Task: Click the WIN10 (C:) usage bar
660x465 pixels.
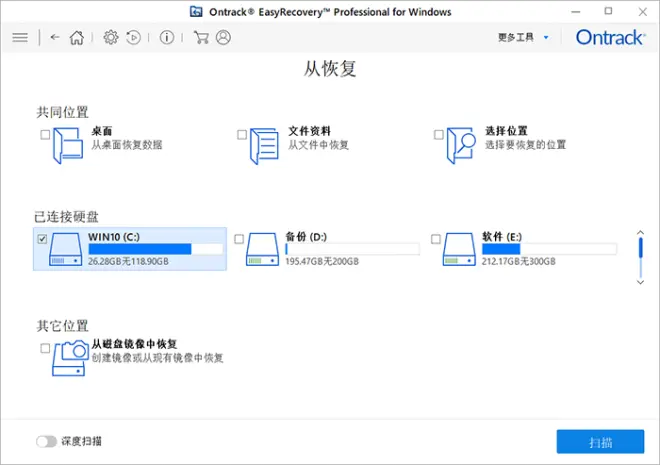Action: coord(156,249)
